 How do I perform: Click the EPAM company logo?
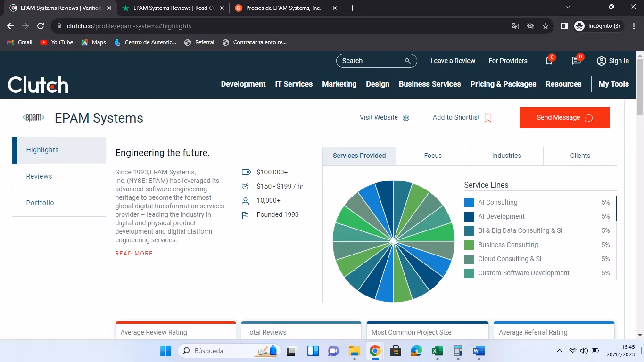(33, 118)
